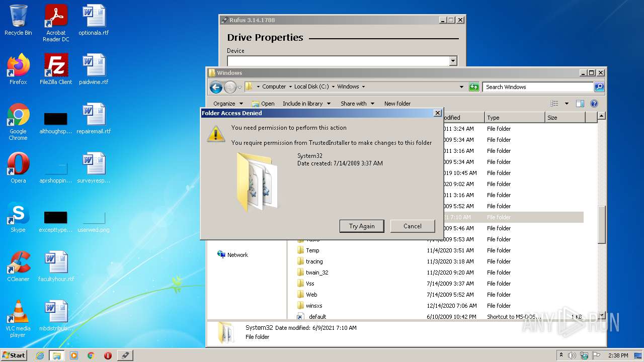644x362 pixels.
Task: Close the Folder Access Denied dialog
Action: coord(438,113)
